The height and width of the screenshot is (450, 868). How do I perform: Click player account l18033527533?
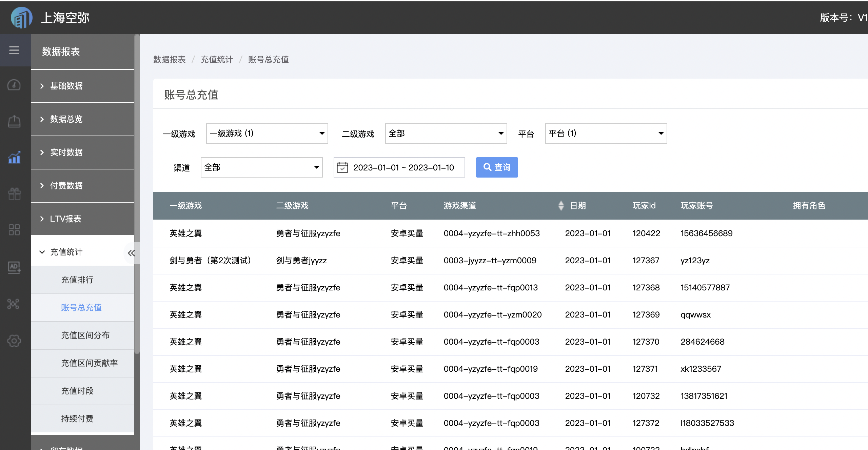707,423
